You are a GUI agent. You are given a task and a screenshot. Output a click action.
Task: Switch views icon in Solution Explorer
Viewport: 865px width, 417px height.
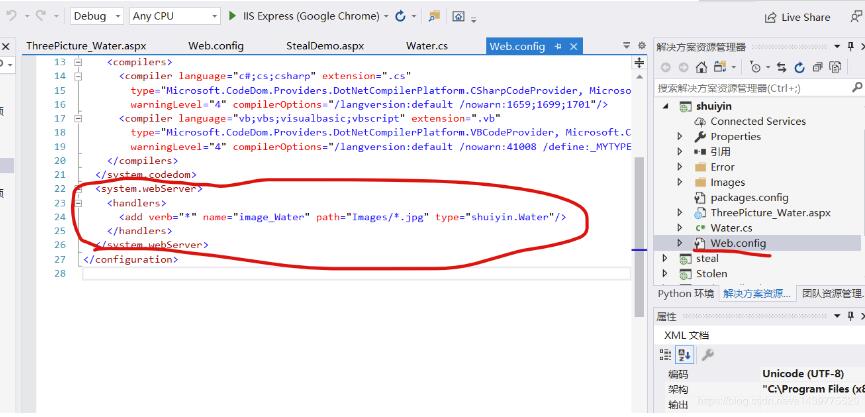(x=719, y=67)
